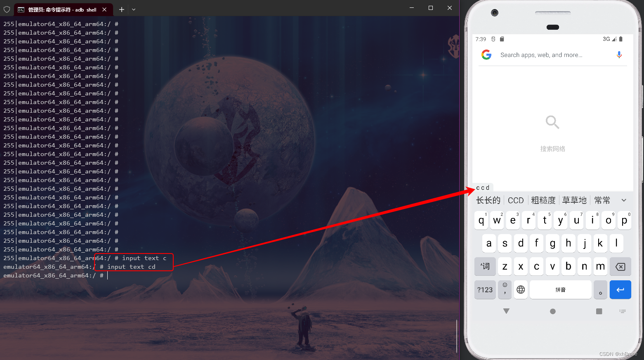This screenshot has height=360, width=644.
Task: Switch to ?123 symbols keyboard
Action: pos(485,289)
